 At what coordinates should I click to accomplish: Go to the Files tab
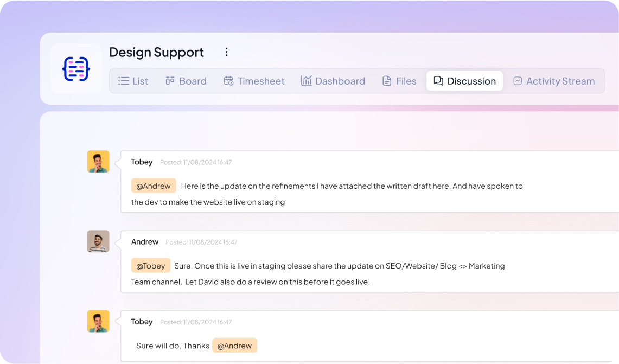coord(399,81)
